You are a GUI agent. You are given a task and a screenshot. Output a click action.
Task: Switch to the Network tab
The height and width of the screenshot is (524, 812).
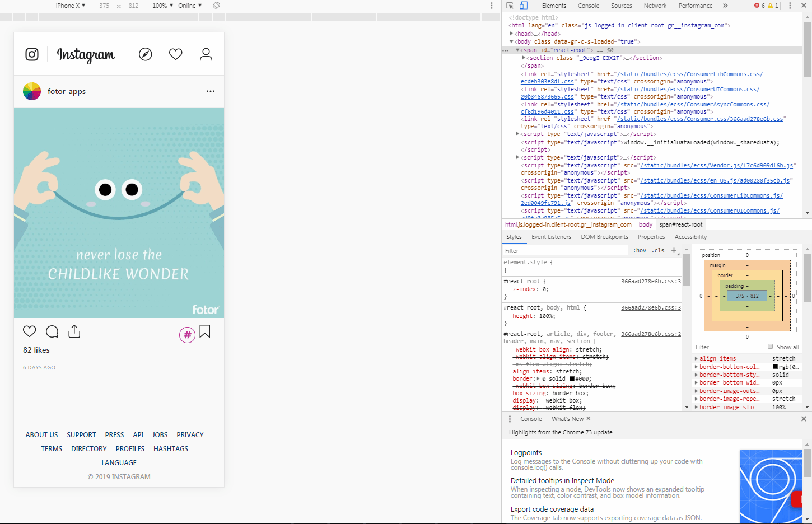tap(655, 6)
